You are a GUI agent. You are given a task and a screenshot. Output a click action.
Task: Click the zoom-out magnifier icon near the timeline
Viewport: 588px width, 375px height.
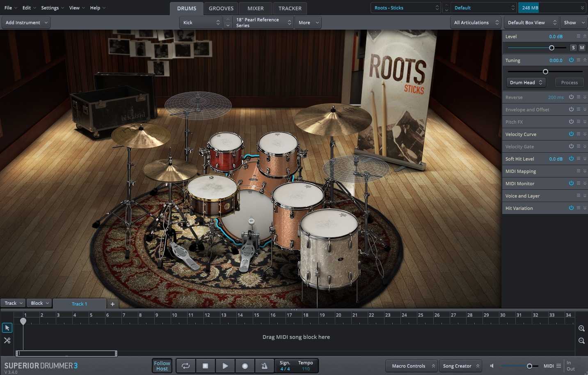point(581,340)
